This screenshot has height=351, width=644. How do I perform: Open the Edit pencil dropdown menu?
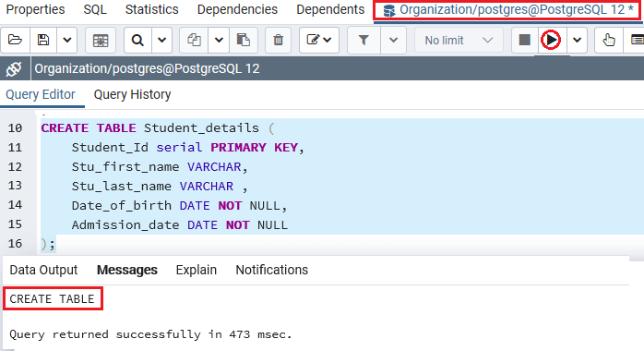(x=319, y=41)
